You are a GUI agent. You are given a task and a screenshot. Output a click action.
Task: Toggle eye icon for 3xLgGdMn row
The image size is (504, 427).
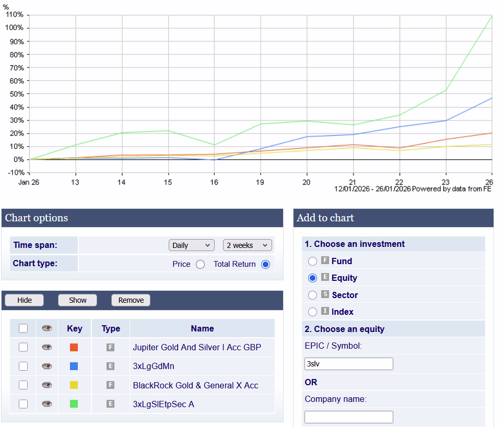(47, 366)
